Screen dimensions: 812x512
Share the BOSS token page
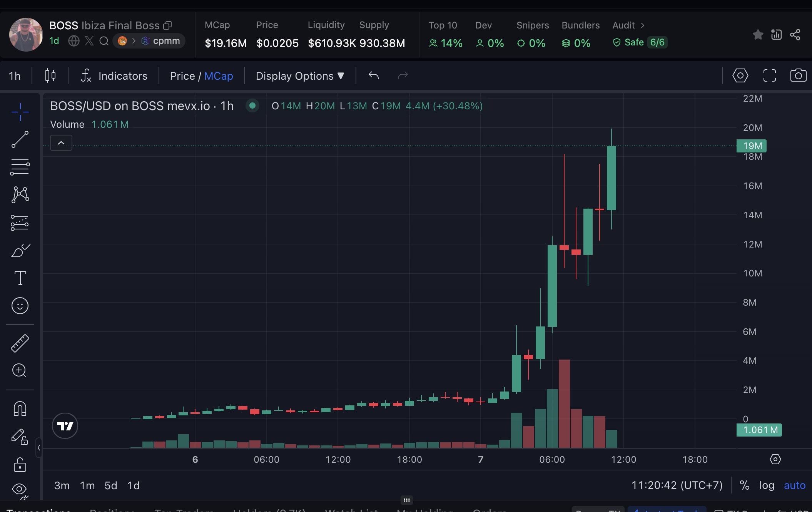pos(795,35)
